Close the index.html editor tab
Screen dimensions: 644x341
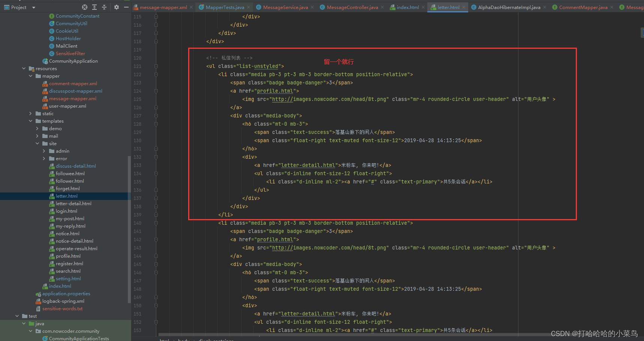pyautogui.click(x=423, y=7)
